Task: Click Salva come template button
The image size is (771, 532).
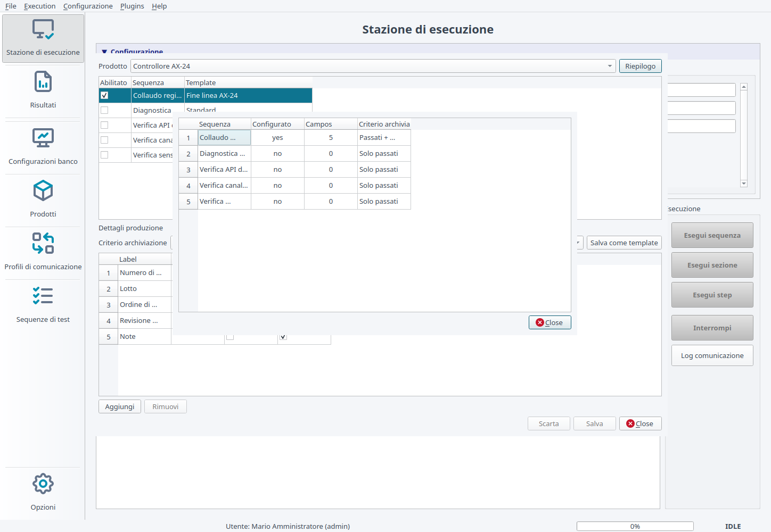Action: [x=624, y=243]
